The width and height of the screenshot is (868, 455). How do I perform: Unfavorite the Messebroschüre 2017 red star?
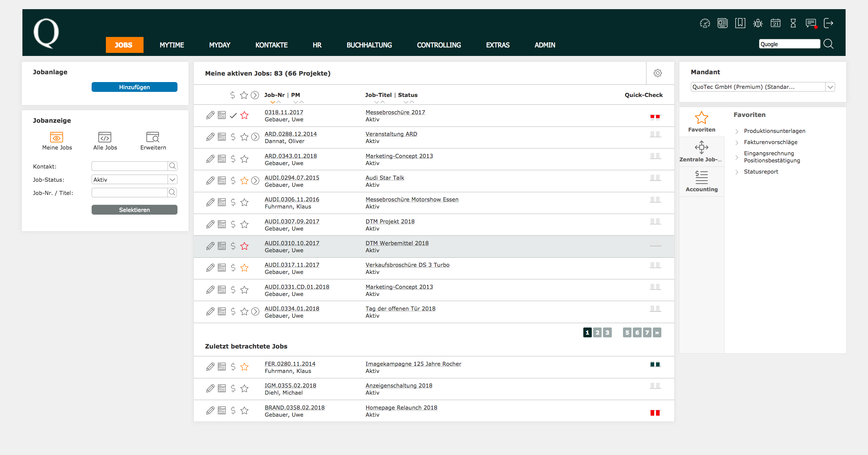click(244, 116)
